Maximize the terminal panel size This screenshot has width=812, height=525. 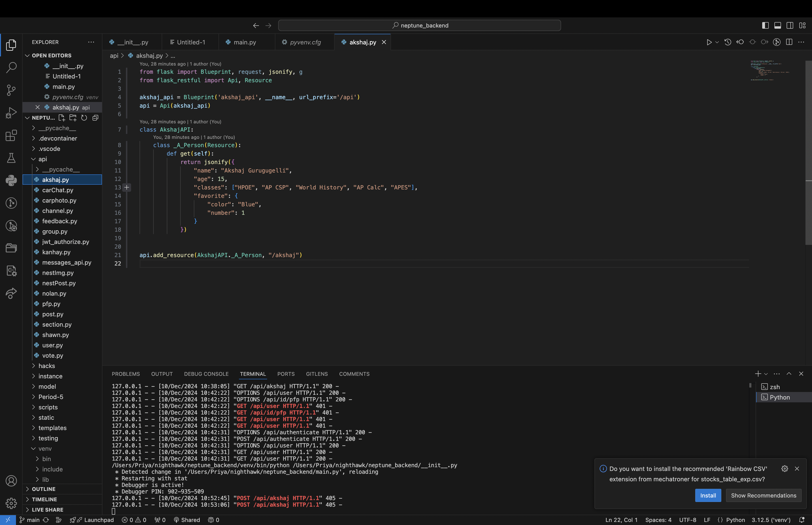(x=789, y=374)
